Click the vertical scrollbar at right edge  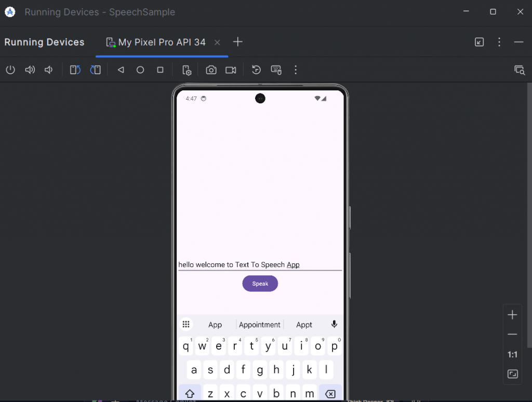click(529, 216)
